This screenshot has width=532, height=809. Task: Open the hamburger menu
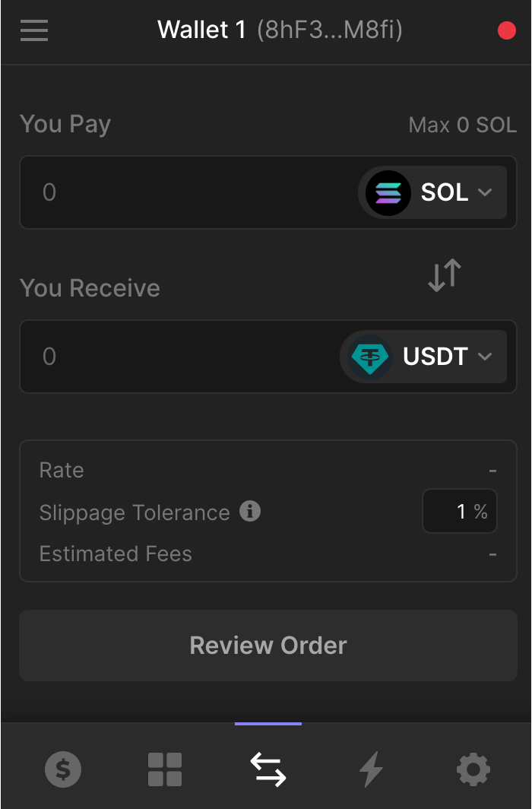click(34, 30)
